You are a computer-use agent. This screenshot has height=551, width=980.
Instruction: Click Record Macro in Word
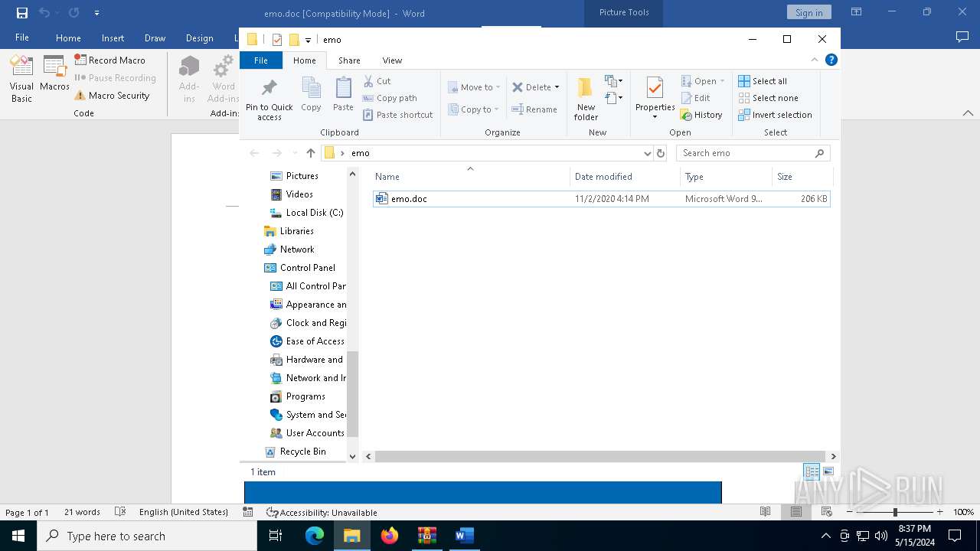click(109, 60)
